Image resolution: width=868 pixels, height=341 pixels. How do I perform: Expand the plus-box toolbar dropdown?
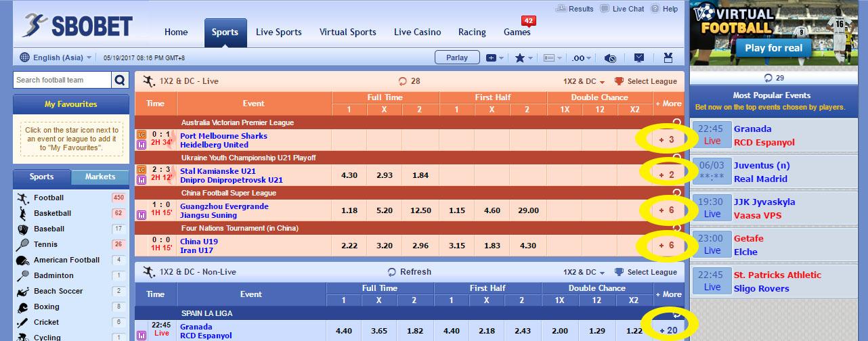(x=495, y=58)
